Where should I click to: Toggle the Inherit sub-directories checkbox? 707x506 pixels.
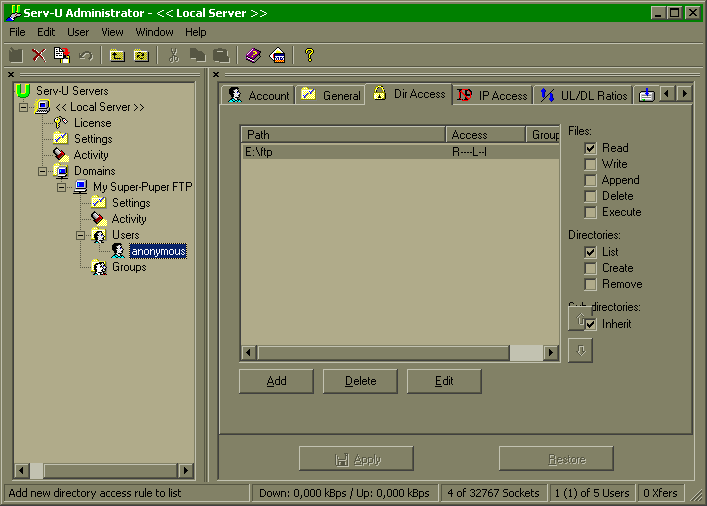pos(591,324)
